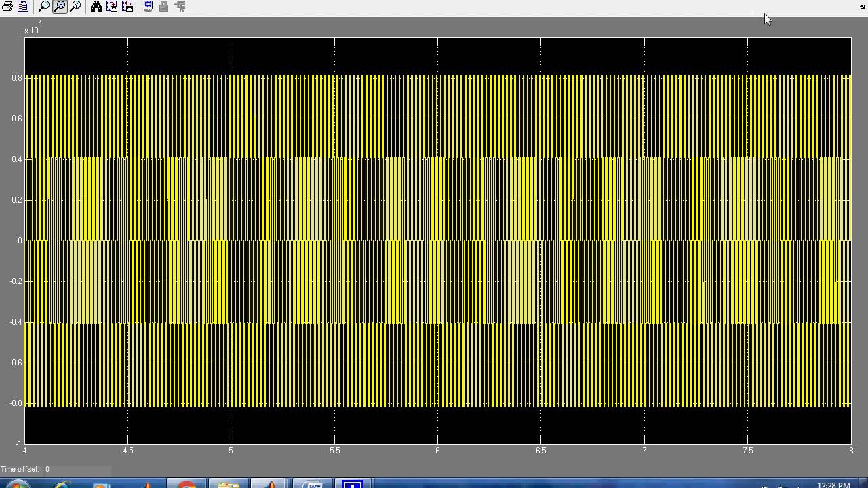Click Restore saved axes settings icon

(x=127, y=6)
